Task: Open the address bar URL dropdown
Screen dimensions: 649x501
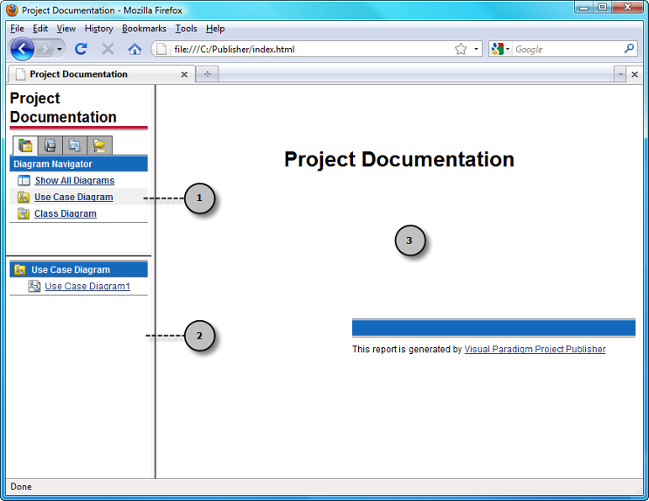Action: coord(476,49)
